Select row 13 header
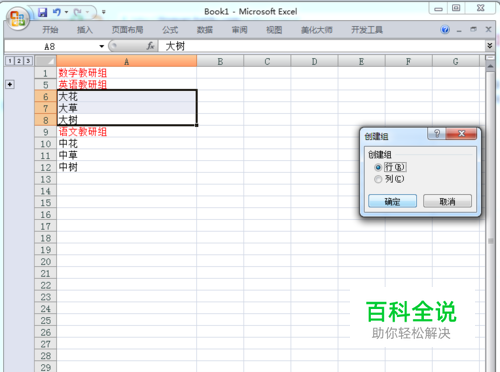The image size is (500, 372). [x=46, y=179]
